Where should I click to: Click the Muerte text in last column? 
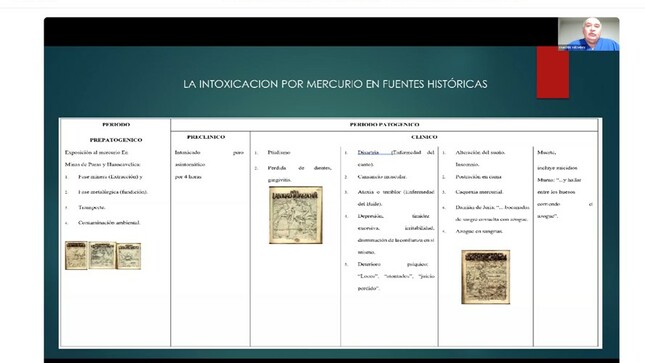tap(546, 152)
